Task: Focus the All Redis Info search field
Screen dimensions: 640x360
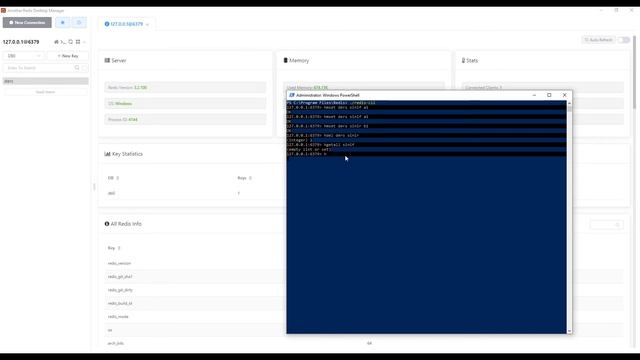Action: (x=606, y=224)
